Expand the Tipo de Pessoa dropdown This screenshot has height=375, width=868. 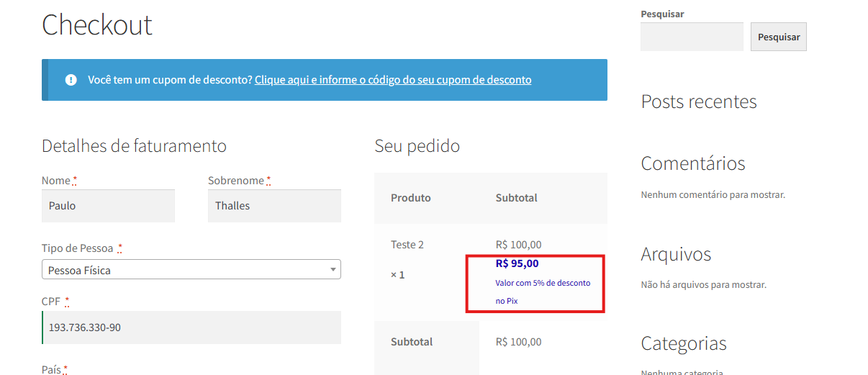click(x=191, y=270)
